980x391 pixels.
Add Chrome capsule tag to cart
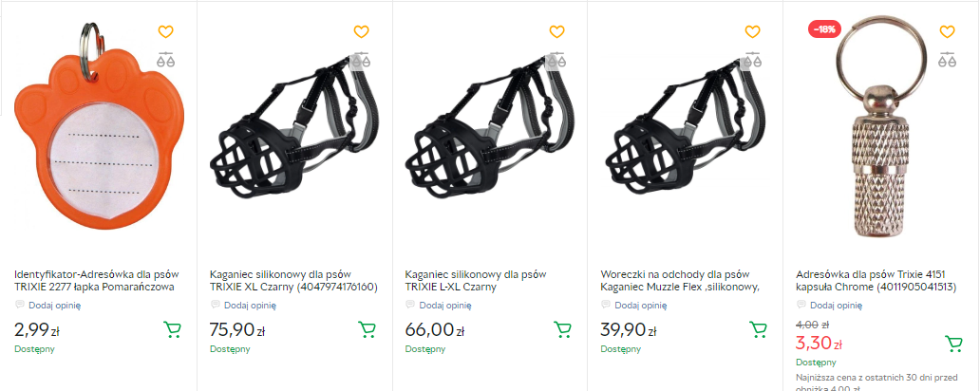pyautogui.click(x=953, y=344)
